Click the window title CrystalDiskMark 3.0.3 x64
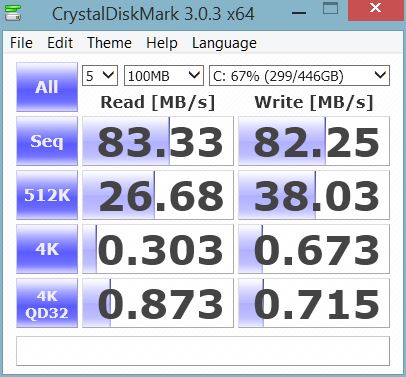406x377 pixels. pyautogui.click(x=153, y=14)
